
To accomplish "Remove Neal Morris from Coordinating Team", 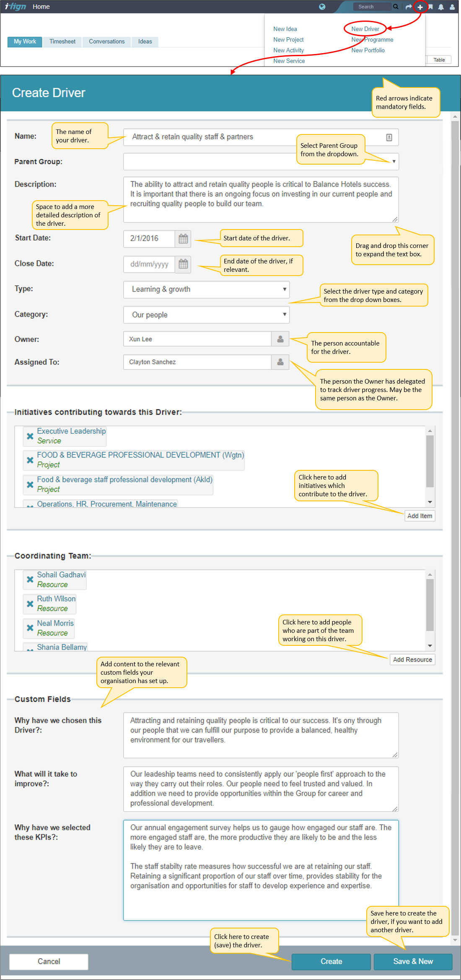I will [30, 628].
